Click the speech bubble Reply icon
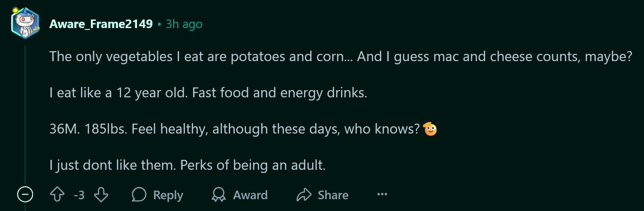This screenshot has width=644, height=211. (139, 195)
